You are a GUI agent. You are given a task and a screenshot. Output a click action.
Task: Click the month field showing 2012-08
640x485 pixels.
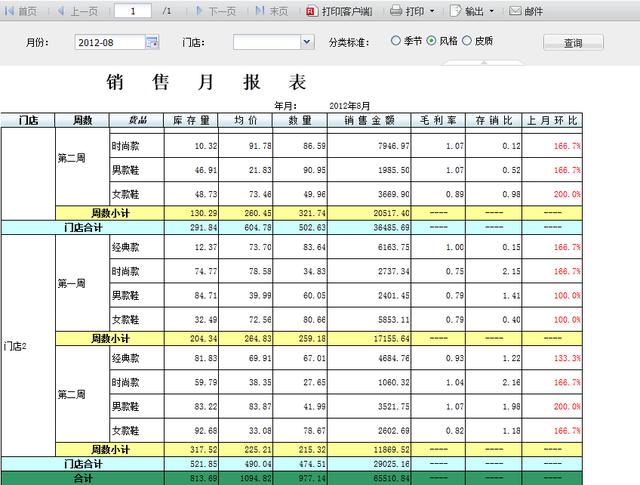point(109,42)
